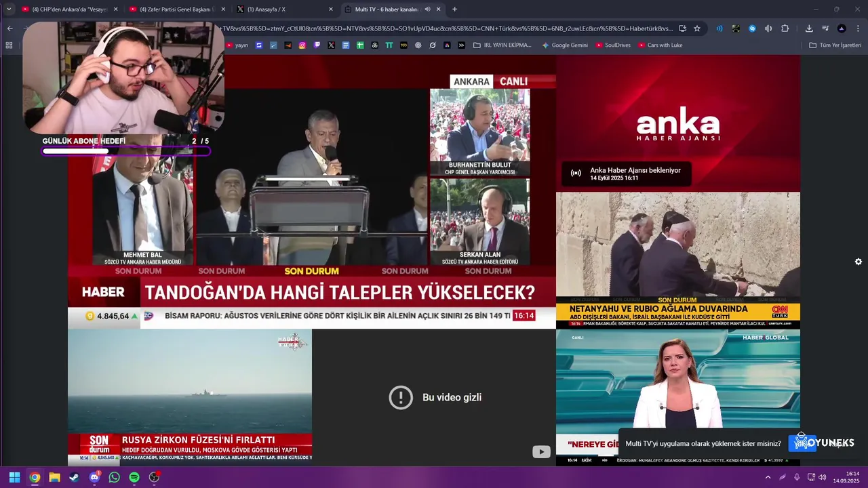
Task: Open Multi TV settings gear icon
Action: [859, 262]
